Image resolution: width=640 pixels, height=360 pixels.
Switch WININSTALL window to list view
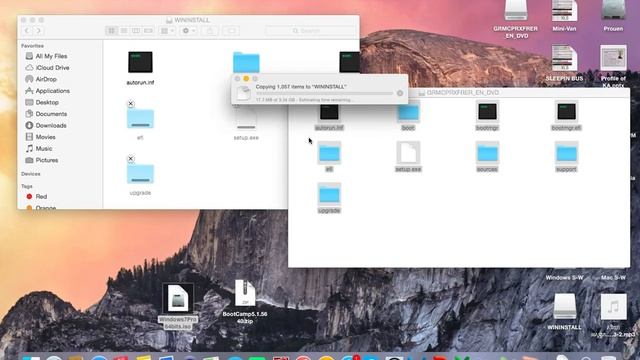[x=124, y=31]
